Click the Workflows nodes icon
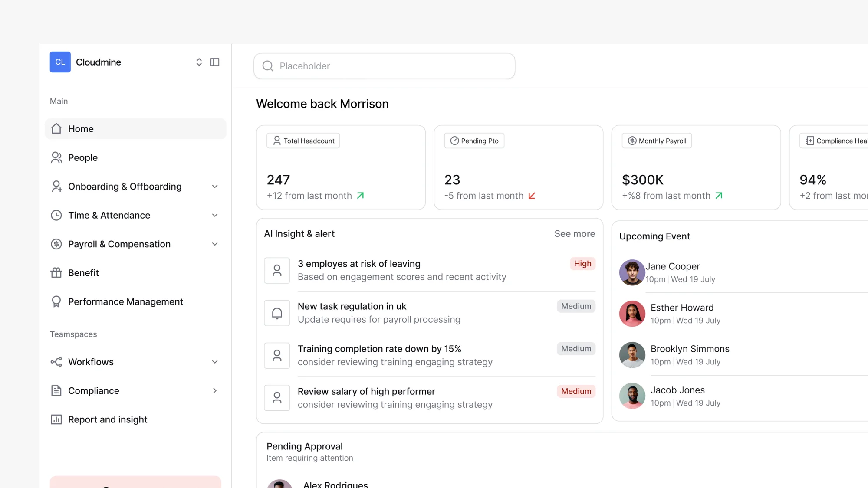Screen dimensions: 868x488 coord(56,362)
